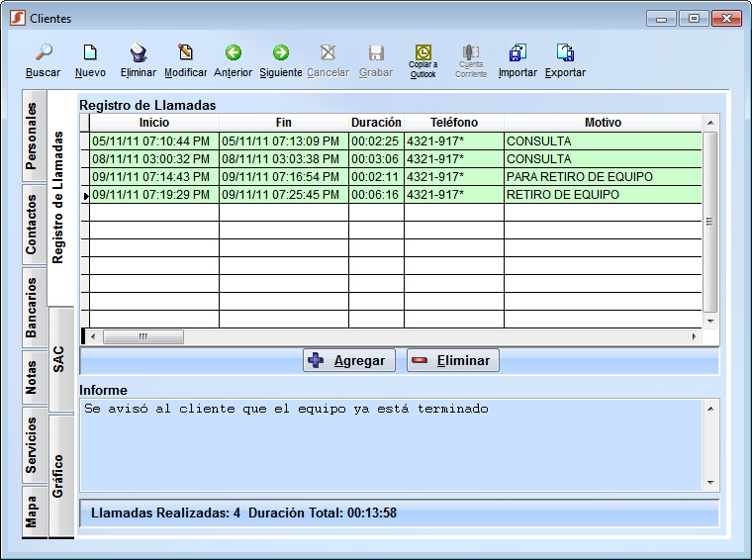Viewport: 752px width, 560px height.
Task: Click inside the Informe text box
Action: (391, 443)
